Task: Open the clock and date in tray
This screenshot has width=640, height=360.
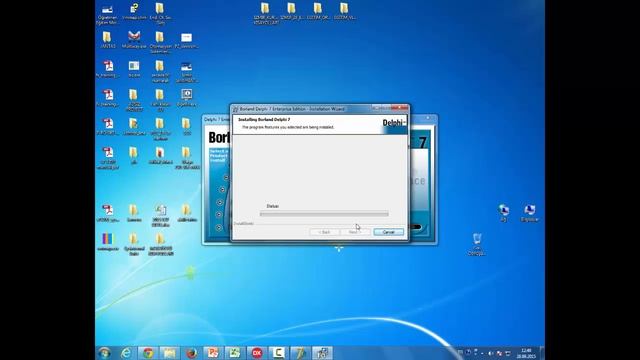Action: tap(526, 353)
